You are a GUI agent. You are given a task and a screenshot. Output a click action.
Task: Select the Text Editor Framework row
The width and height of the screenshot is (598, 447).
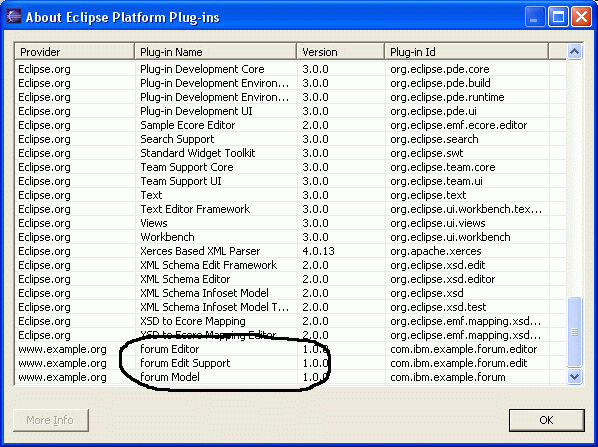click(x=290, y=209)
